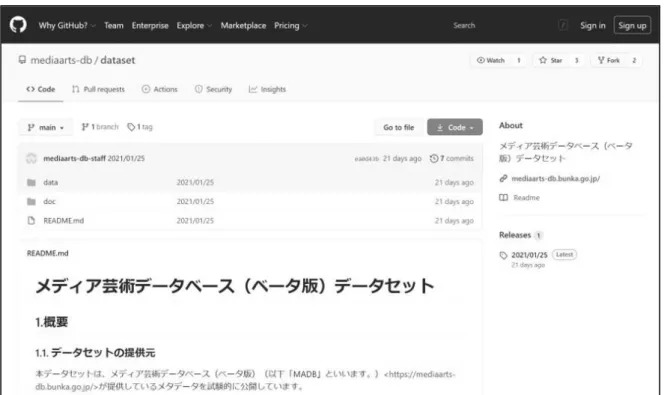Open the README.md file in the list
664x395 pixels.
tap(64, 221)
